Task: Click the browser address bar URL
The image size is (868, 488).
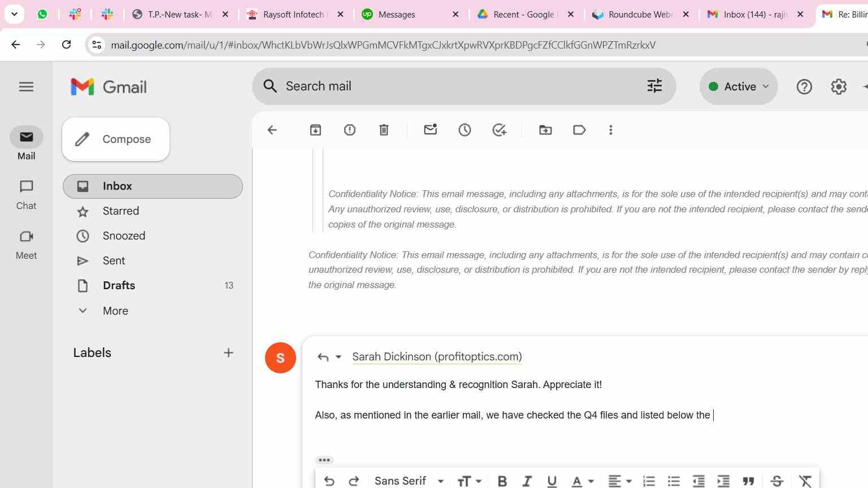Action: (383, 45)
